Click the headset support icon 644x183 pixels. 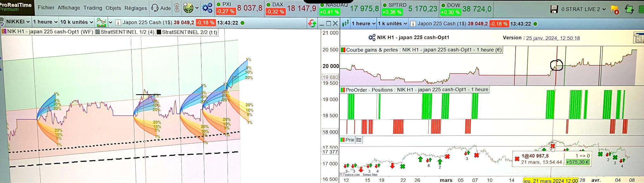tap(155, 8)
